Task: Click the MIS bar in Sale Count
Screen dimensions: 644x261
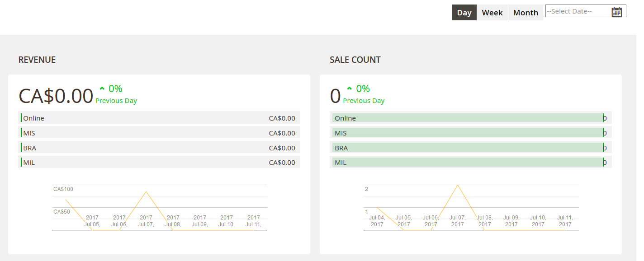Action: point(468,133)
